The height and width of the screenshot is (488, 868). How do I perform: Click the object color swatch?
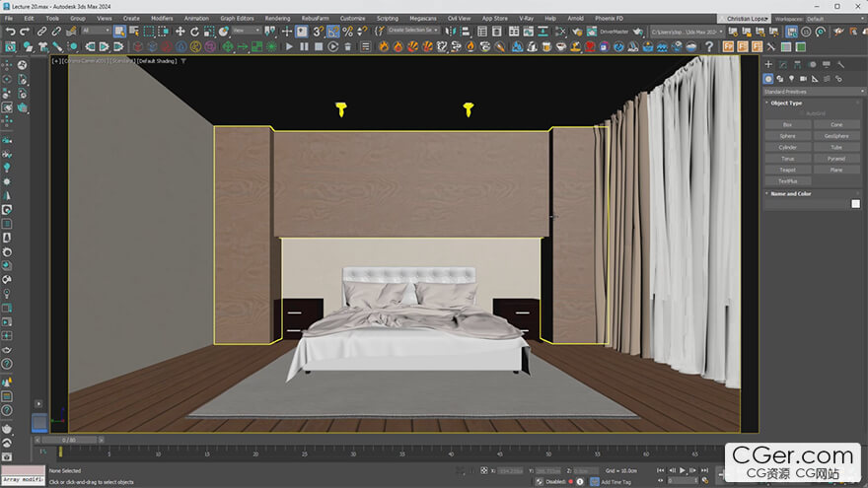(x=855, y=204)
